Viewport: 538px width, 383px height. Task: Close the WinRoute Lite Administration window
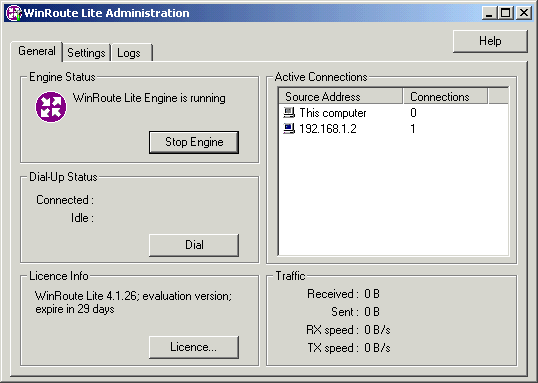[x=524, y=13]
